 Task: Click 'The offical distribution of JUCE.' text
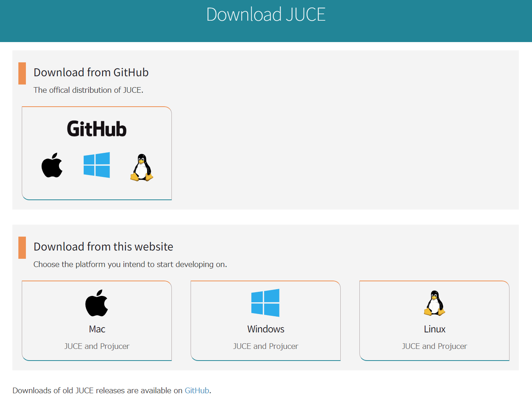[x=89, y=90]
